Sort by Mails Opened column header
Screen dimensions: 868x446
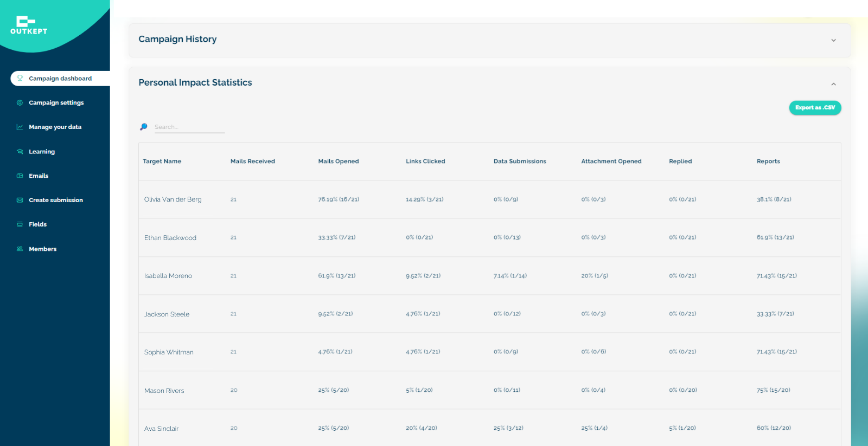click(x=339, y=161)
